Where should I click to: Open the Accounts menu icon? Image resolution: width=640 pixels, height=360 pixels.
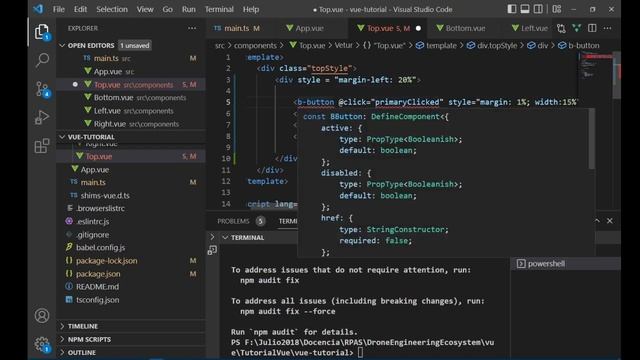coord(42,316)
